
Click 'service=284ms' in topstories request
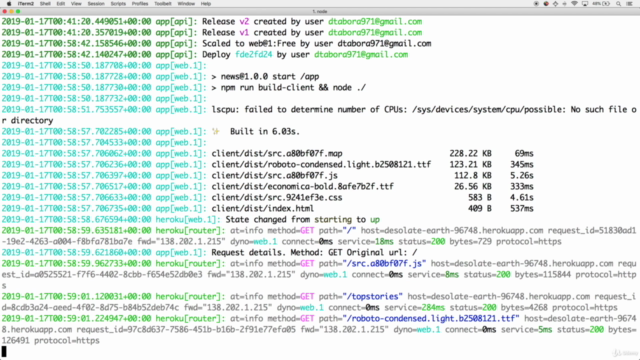pos(414,308)
